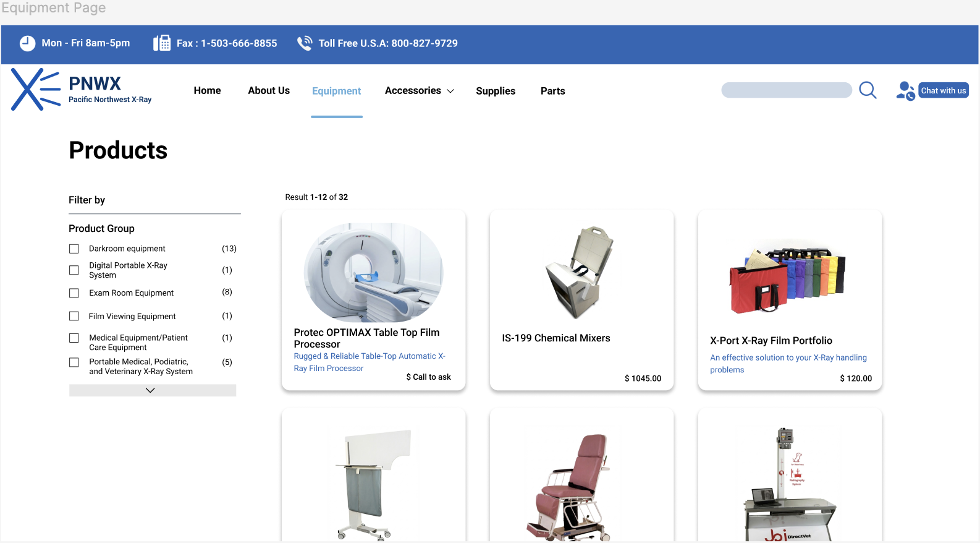This screenshot has height=543, width=980.
Task: Click the '$ 120.00' price
Action: [856, 378]
